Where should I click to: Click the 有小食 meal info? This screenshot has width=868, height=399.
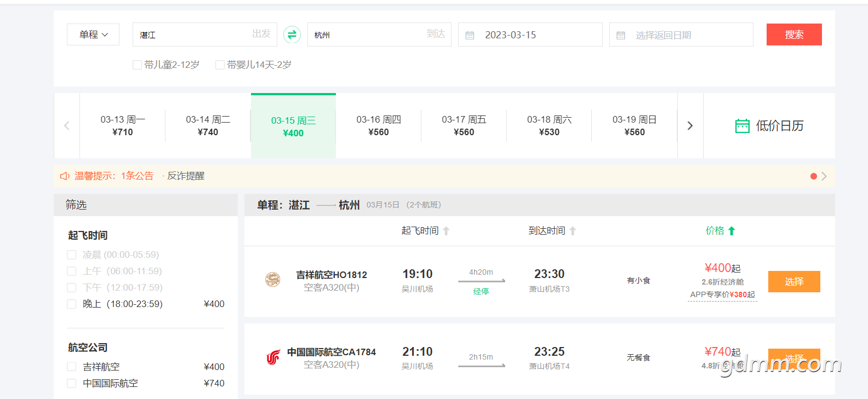click(x=638, y=280)
